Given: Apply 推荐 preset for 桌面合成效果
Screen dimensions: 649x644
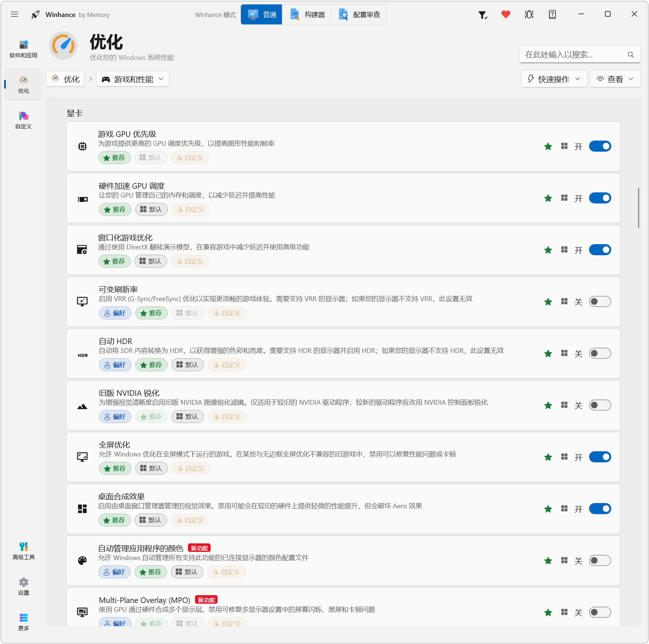Looking at the screenshot, I should coord(114,520).
